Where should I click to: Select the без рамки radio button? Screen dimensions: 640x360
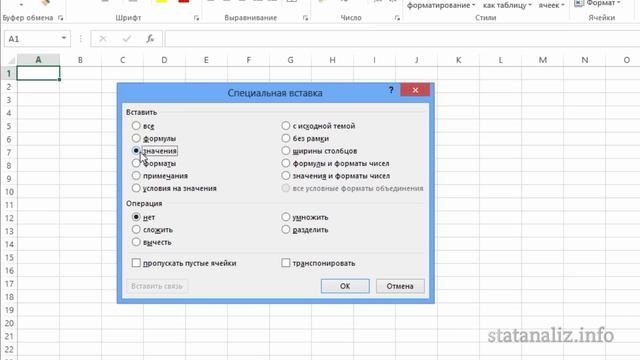point(286,138)
